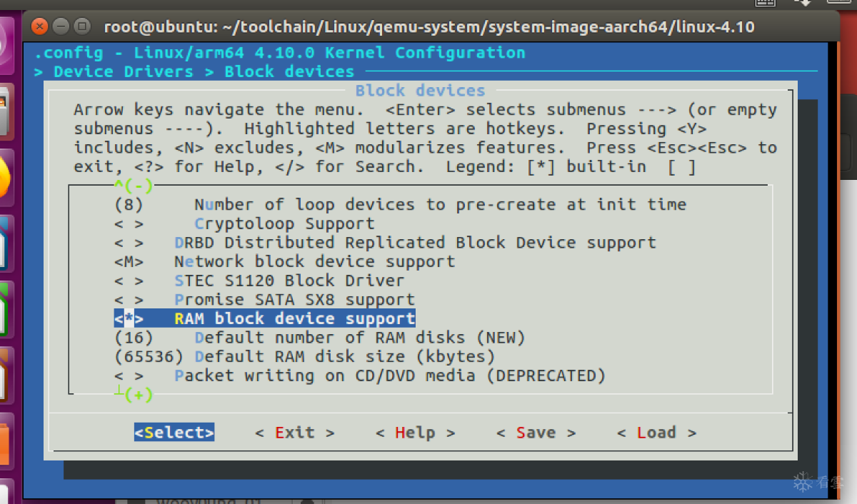Choose Load in the bottom menu bar
The height and width of the screenshot is (504, 857).
(x=656, y=433)
